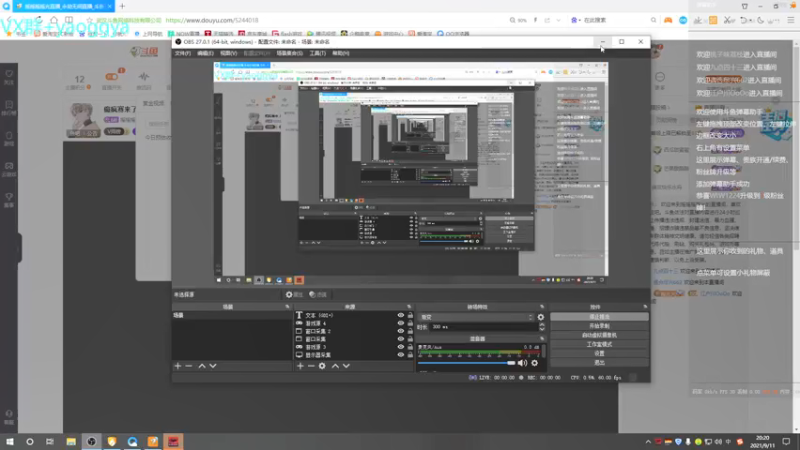Viewport: 800px width, 450px height.
Task: Pop out Scenes dock icon
Action: click(287, 307)
